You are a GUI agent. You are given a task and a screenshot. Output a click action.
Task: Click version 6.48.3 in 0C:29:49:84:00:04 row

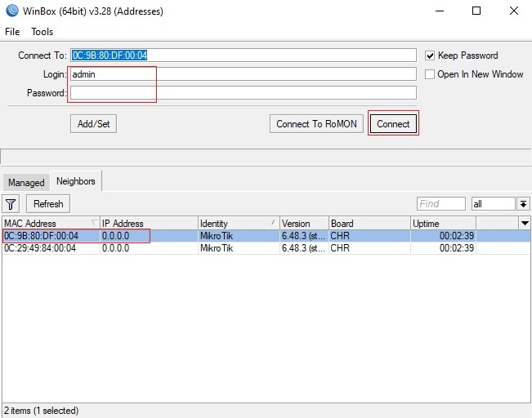pos(303,248)
